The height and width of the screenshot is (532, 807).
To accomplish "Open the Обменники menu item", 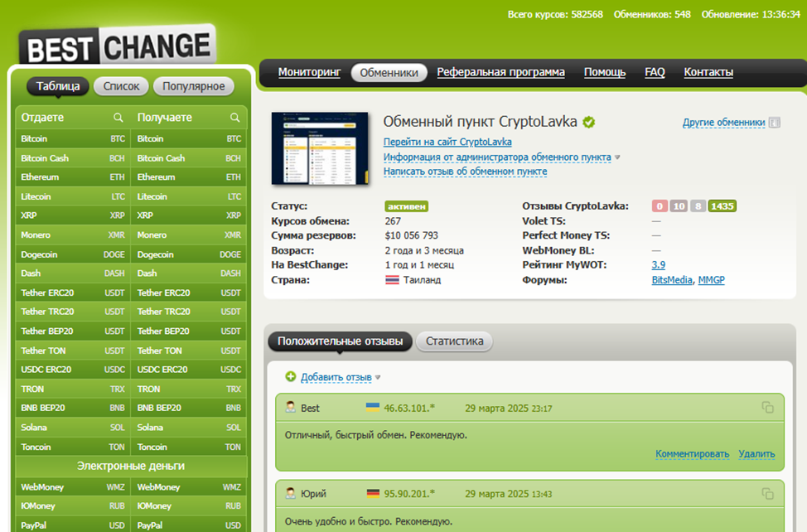I will coord(389,73).
